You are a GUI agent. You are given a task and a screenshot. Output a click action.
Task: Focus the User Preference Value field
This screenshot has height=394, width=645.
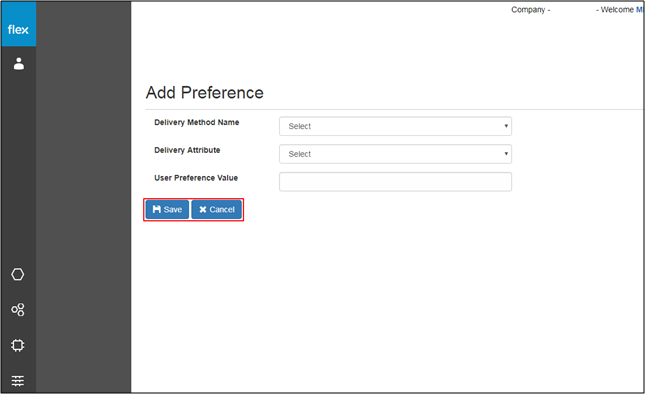click(x=395, y=182)
